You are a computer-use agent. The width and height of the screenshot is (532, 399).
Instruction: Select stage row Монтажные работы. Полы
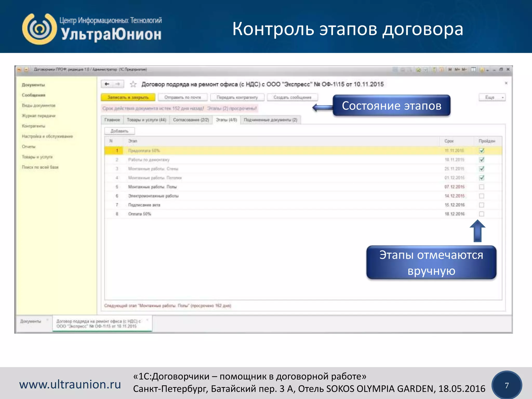[303, 187]
